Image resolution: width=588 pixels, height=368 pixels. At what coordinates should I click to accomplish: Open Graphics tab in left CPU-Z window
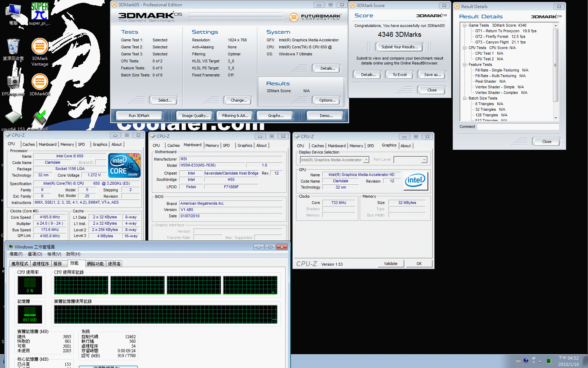[100, 144]
